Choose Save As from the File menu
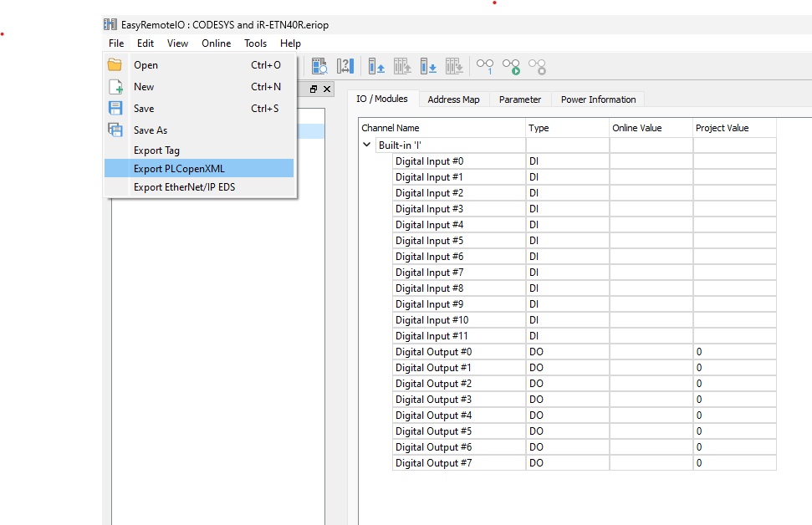812x525 pixels. [x=199, y=130]
